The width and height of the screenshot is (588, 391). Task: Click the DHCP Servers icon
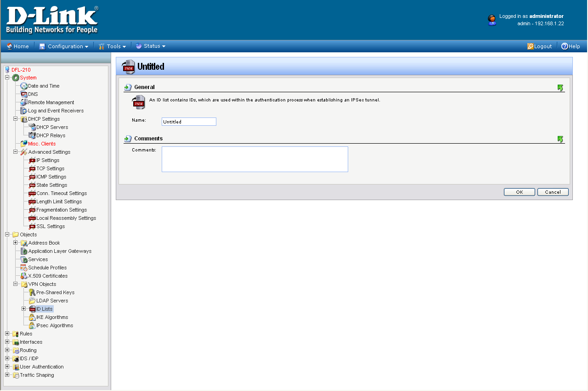coord(32,127)
